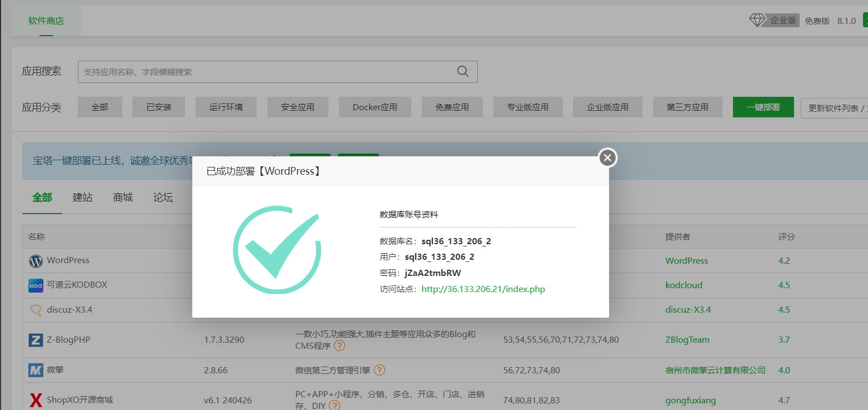Screen dimensions: 868x410
Task: Click the help icon beside 微信第三方管理引擎
Action: point(380,370)
